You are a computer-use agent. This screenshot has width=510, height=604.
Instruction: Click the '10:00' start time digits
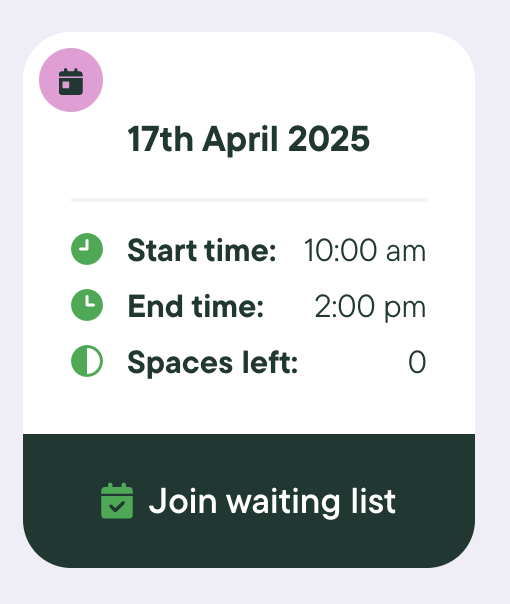(340, 250)
